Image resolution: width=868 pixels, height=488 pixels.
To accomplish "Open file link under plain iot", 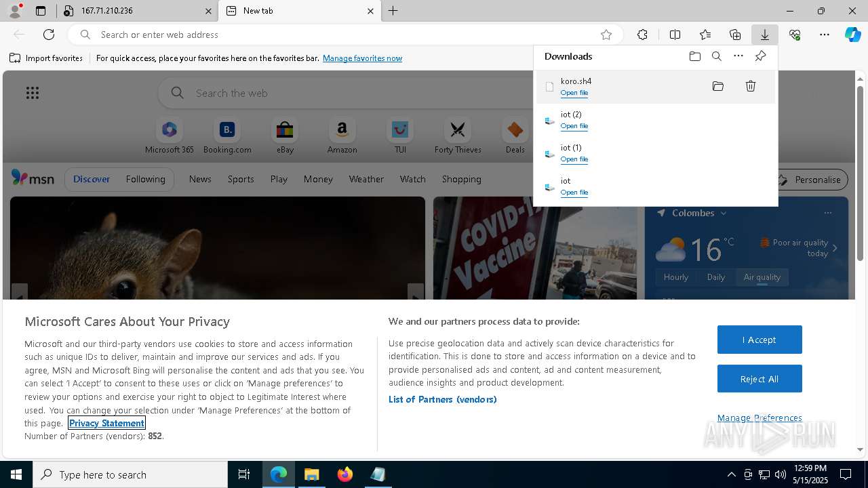I will (x=574, y=192).
